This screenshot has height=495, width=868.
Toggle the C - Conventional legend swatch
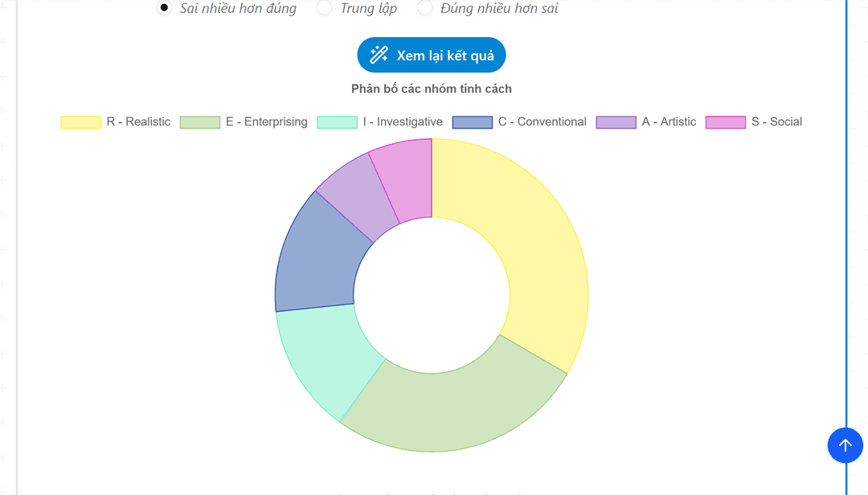pos(472,122)
